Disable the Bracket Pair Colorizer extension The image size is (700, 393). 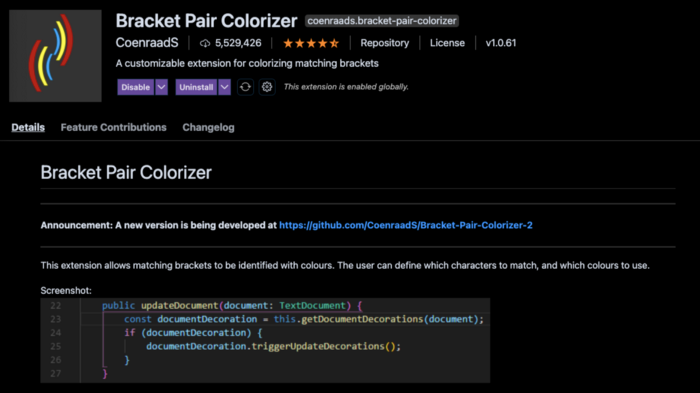pyautogui.click(x=135, y=87)
